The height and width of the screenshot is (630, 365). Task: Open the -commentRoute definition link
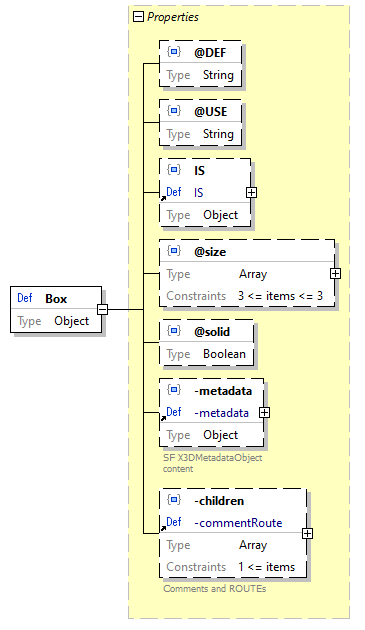(x=238, y=523)
